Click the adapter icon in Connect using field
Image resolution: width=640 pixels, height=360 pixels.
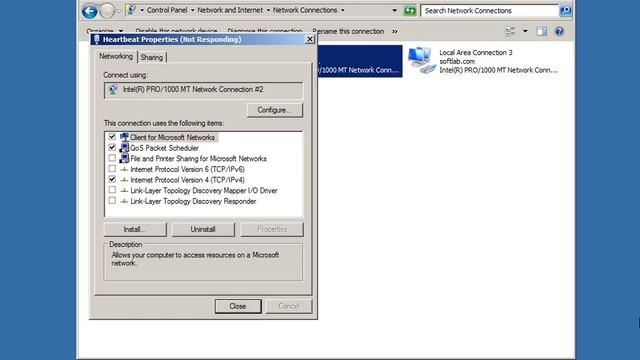[x=113, y=89]
